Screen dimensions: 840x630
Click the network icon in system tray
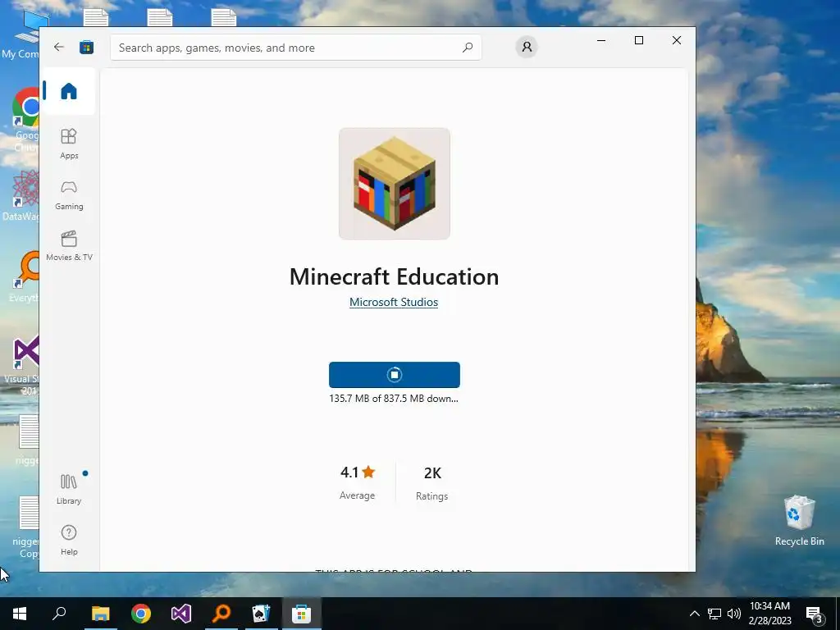tap(714, 614)
